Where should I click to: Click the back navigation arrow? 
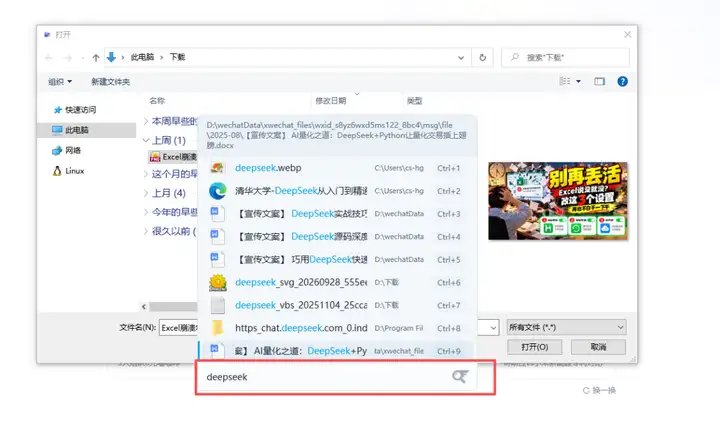coord(49,57)
